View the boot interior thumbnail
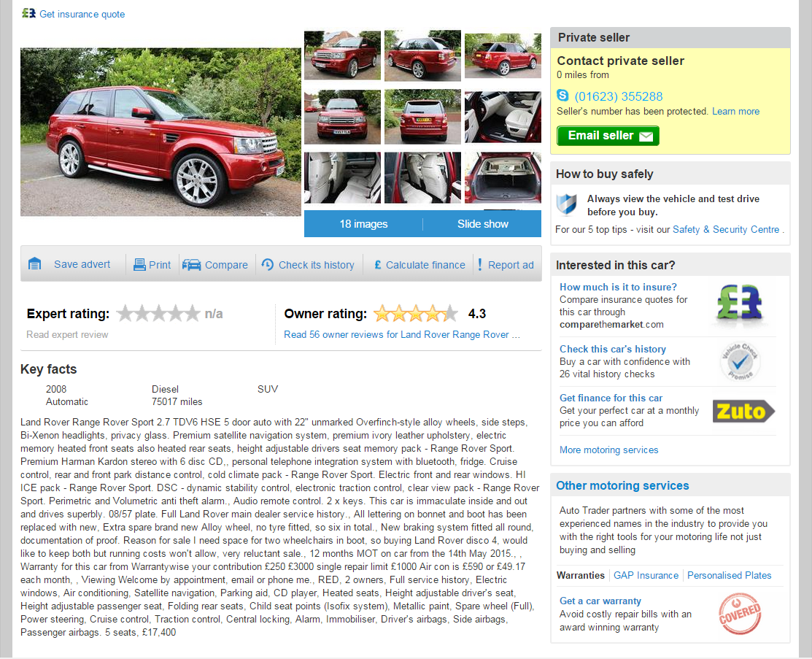This screenshot has width=812, height=659. point(503,177)
